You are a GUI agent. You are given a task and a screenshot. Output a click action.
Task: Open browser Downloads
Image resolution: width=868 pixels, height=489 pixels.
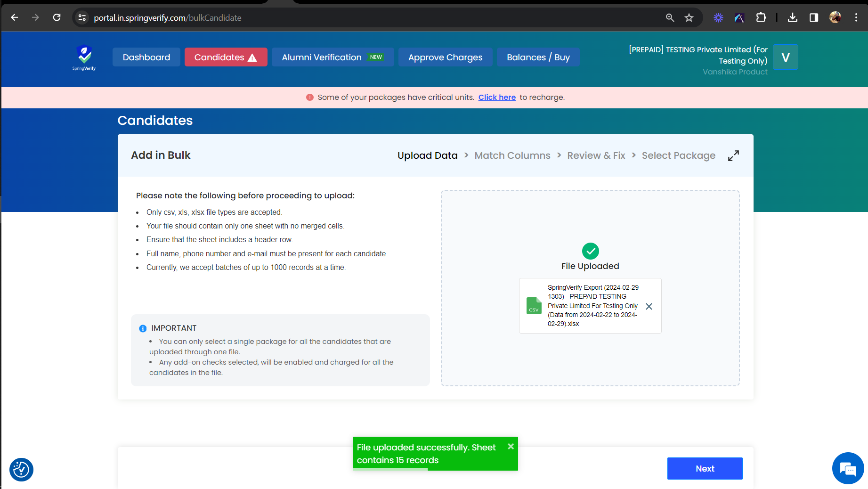point(793,17)
